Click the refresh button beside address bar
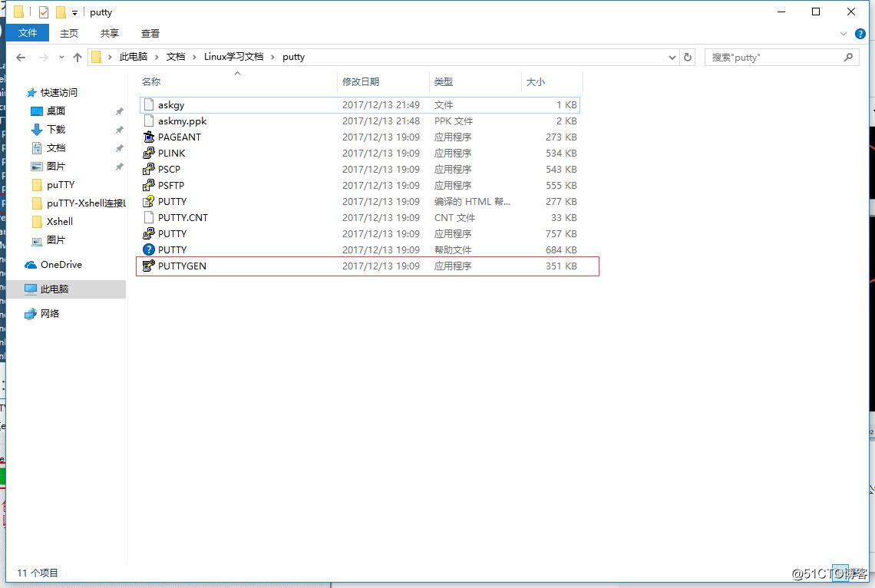Viewport: 875px width, 588px height. pyautogui.click(x=688, y=57)
